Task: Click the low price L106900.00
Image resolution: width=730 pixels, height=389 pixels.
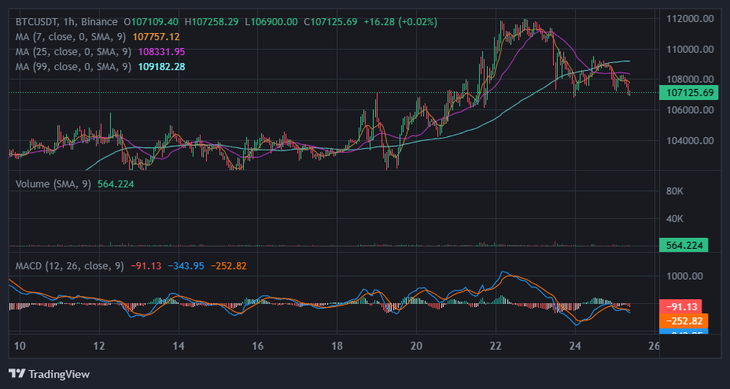Action: click(x=271, y=22)
